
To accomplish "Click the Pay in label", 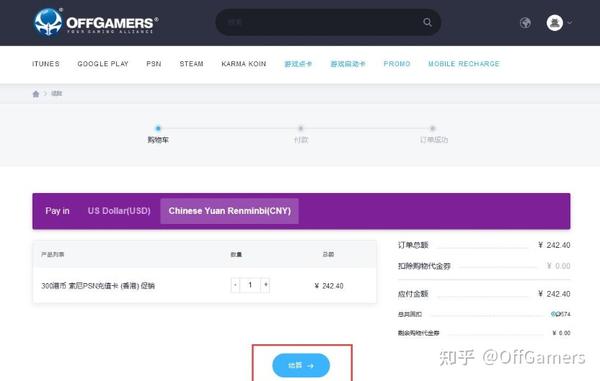I will pos(57,211).
